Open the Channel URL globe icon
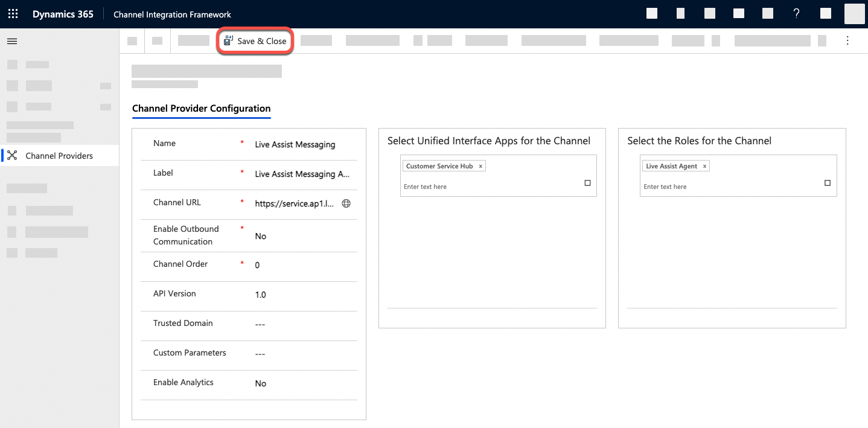 [346, 203]
